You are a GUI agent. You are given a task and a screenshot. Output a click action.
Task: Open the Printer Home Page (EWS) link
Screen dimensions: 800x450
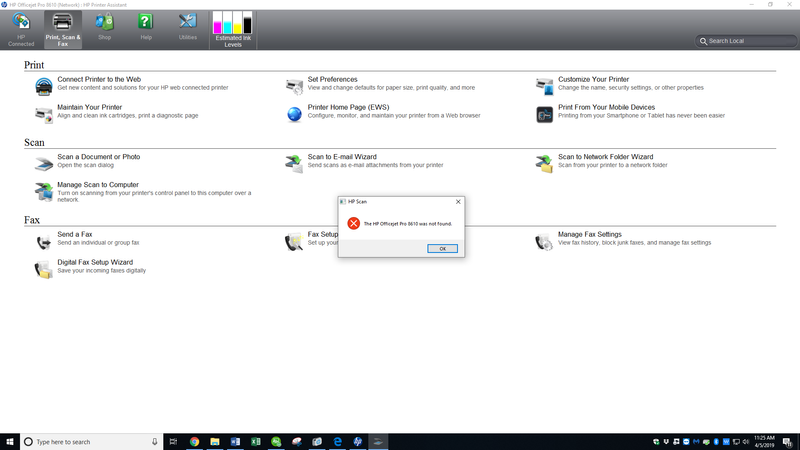tap(348, 108)
